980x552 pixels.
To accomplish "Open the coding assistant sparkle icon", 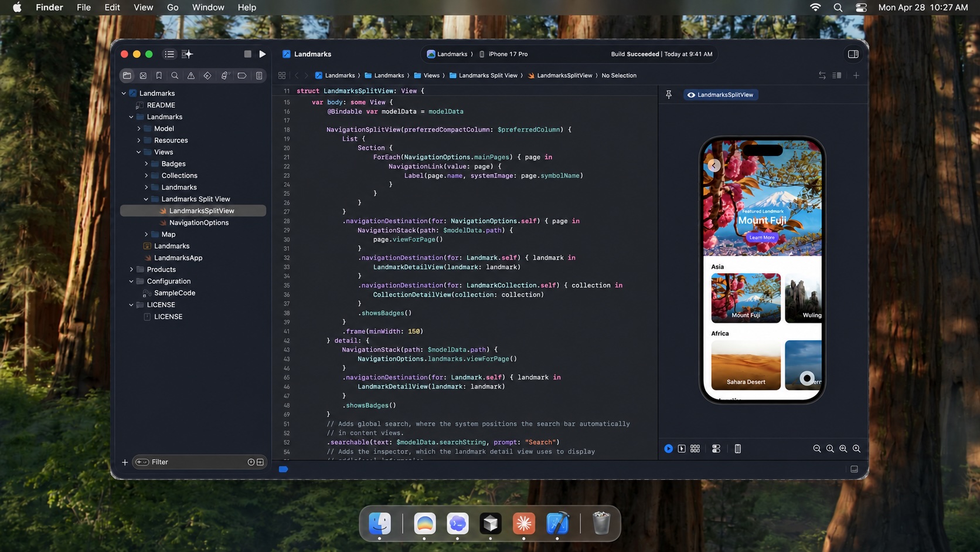I will click(187, 54).
